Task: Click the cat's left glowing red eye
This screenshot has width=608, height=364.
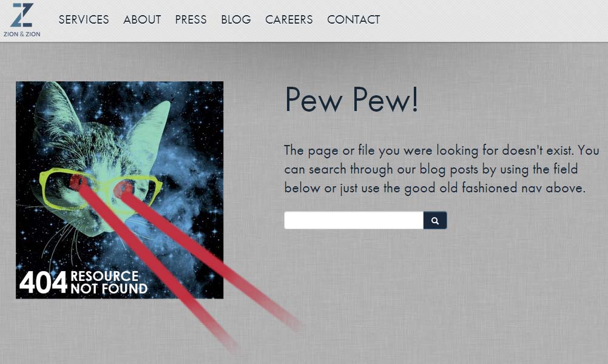Action: coord(78,182)
